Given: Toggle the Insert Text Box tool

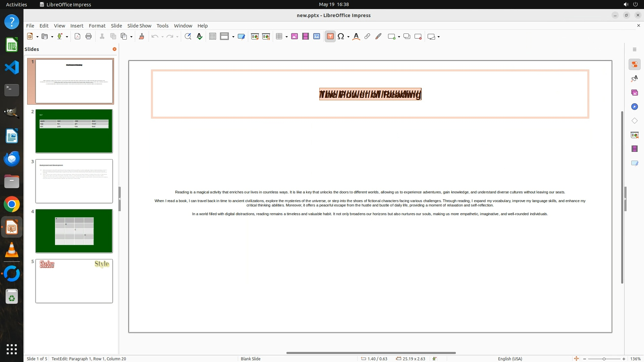Looking at the screenshot, I should point(330,37).
